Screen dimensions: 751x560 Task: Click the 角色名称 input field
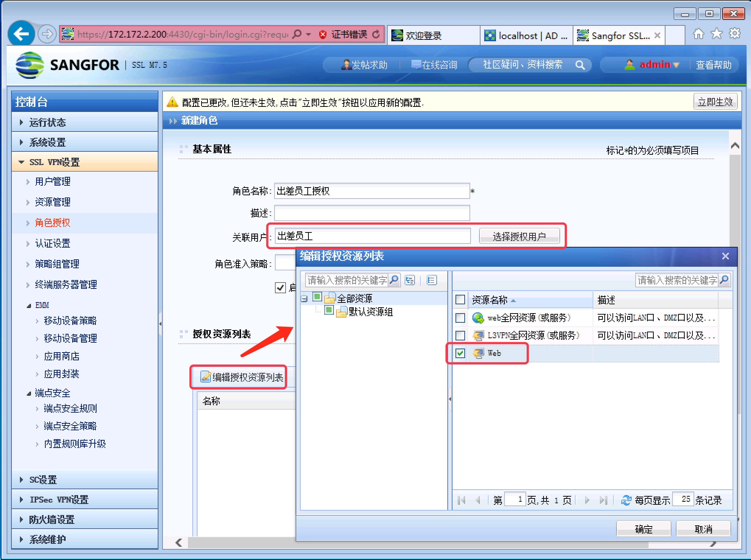click(x=371, y=191)
